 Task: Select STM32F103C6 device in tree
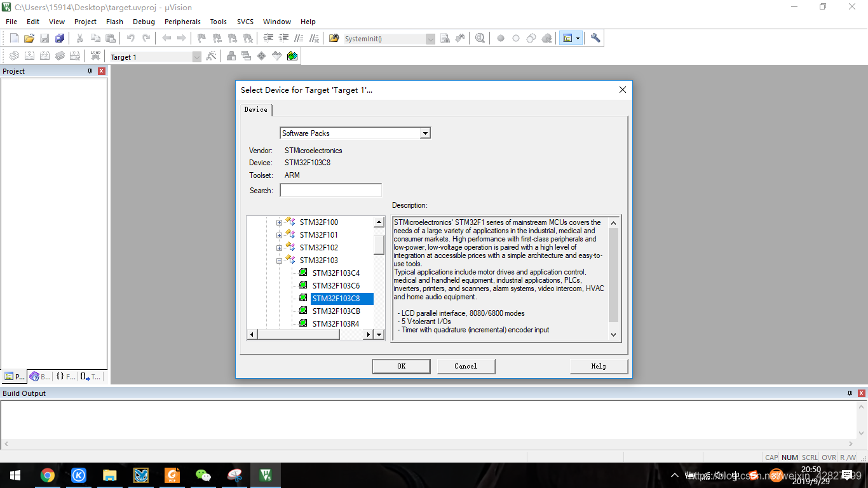point(336,286)
